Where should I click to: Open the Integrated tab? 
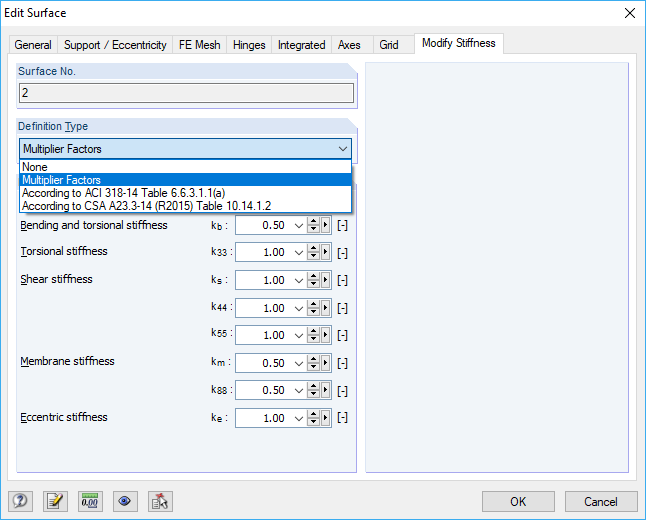pos(301,45)
